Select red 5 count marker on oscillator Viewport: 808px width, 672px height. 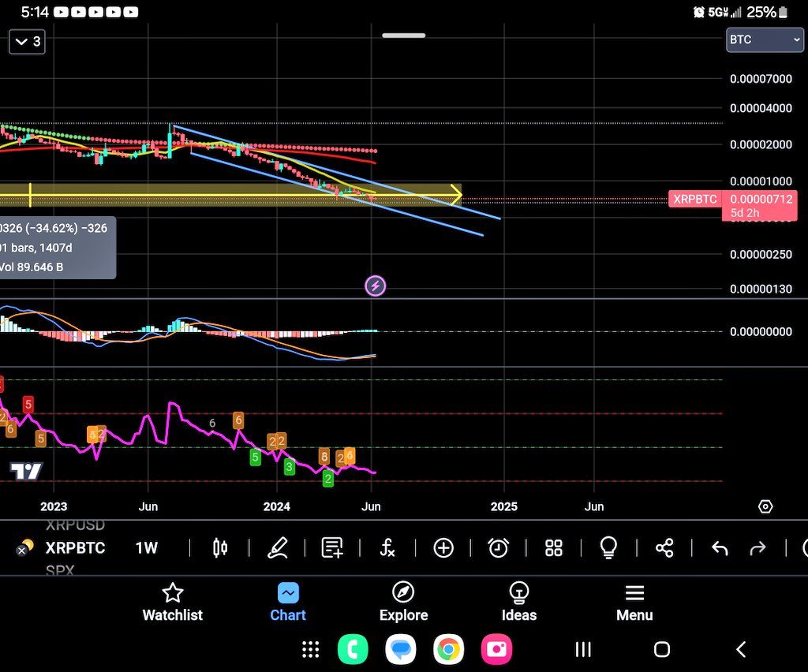28,405
